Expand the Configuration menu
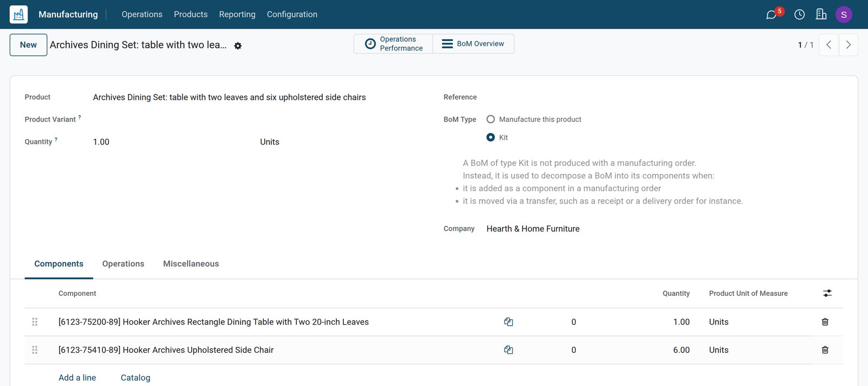 292,15
